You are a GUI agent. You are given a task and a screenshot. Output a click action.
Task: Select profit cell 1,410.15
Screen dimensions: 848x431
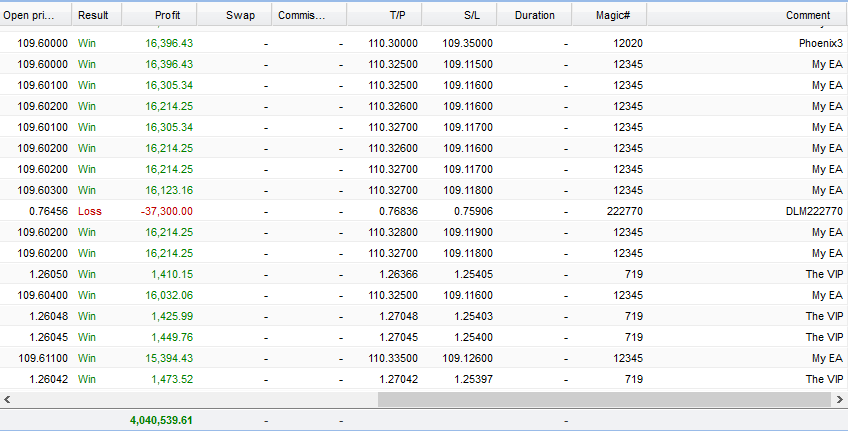(x=172, y=274)
